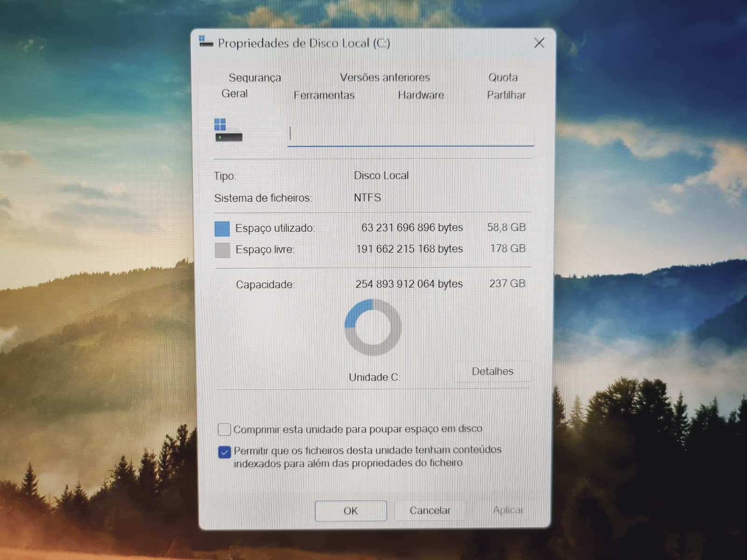Click the title bar drive icon
Screen dimensions: 747x560
tap(205, 42)
